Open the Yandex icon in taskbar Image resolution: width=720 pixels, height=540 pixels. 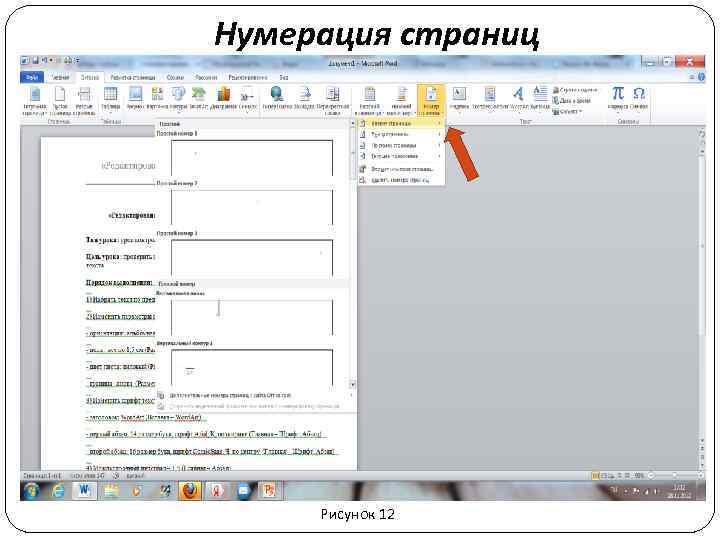217,491
